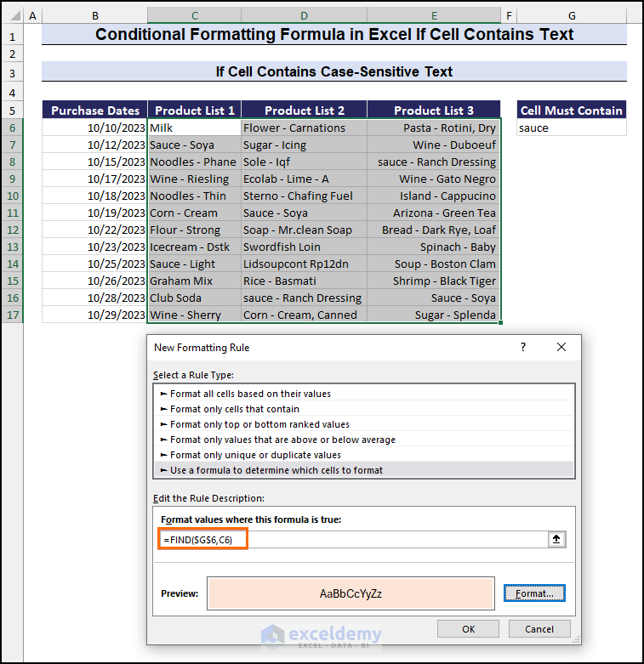Viewport: 644px width, 664px height.
Task: Select 'Format all cells based on their values'
Action: (x=363, y=394)
